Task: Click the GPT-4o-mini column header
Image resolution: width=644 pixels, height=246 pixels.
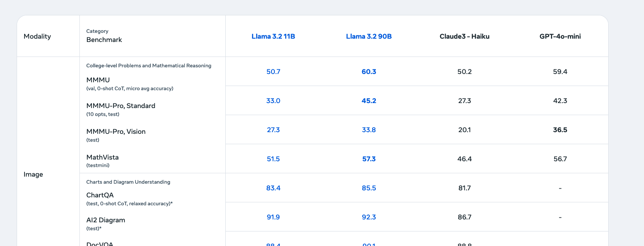Action: click(x=560, y=37)
